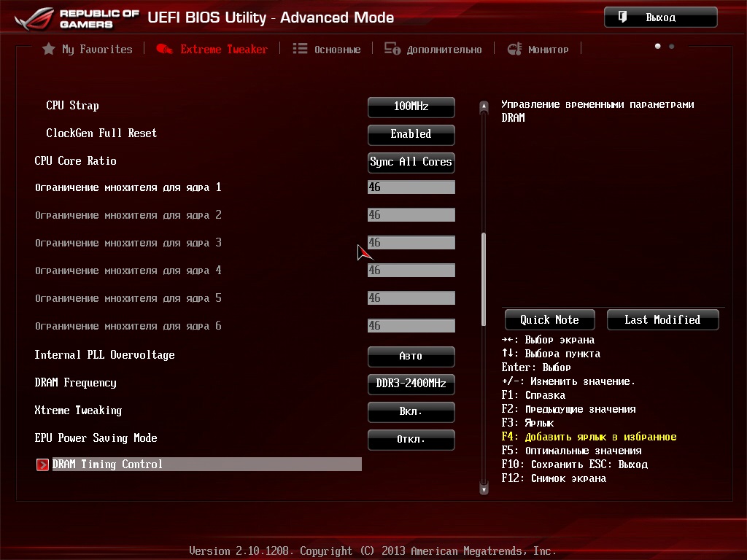This screenshot has width=747, height=560.
Task: Toggle ClockGen Full Reset Enabled setting
Action: 411,134
